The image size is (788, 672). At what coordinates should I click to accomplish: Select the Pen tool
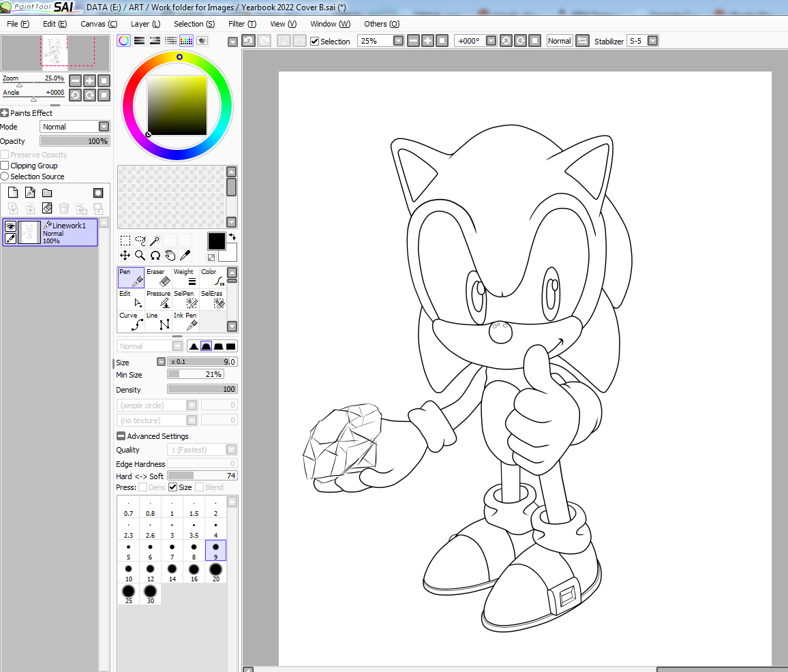[131, 277]
